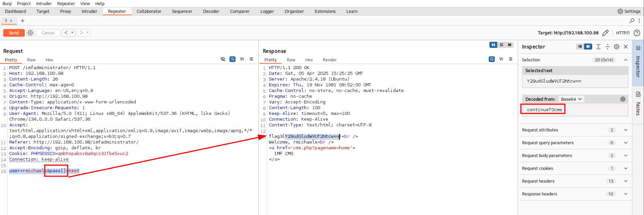Viewport: 644px width, 215px height.
Task: Expand all Inspector sections
Action: click(x=598, y=47)
